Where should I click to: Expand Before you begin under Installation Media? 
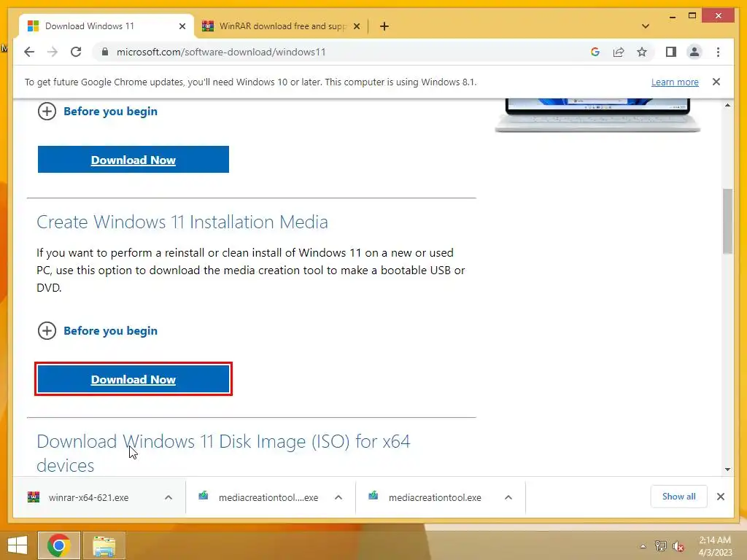[x=97, y=330]
